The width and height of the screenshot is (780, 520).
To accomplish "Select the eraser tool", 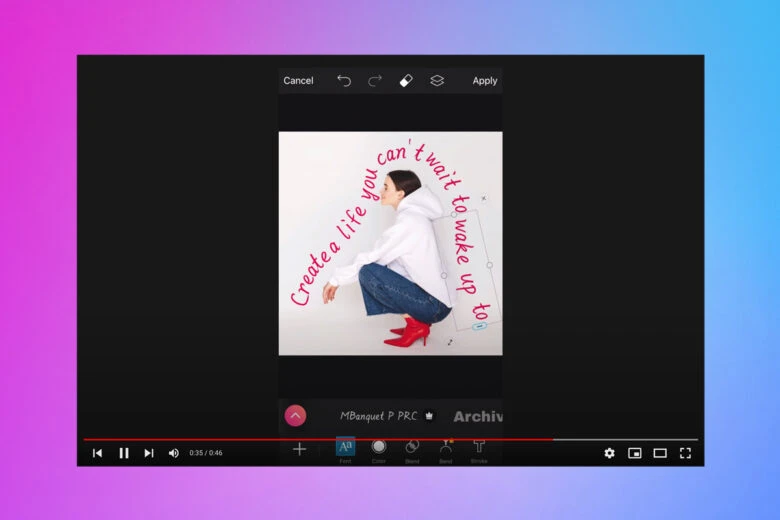I will coord(405,81).
